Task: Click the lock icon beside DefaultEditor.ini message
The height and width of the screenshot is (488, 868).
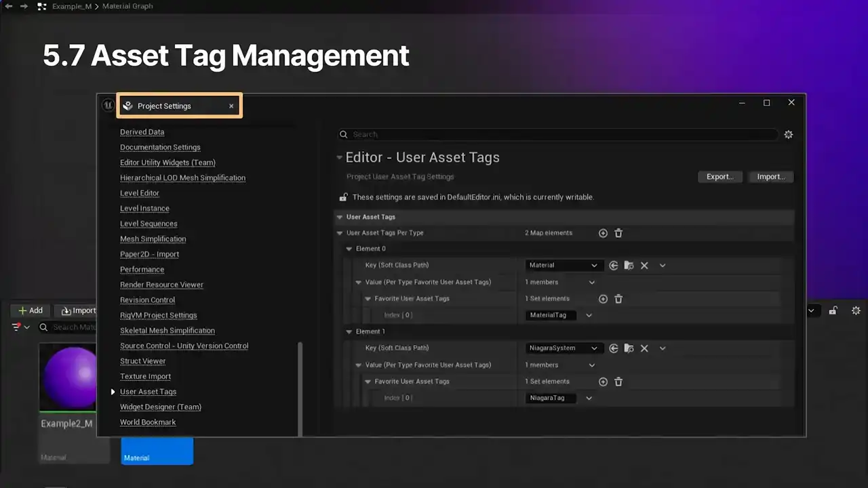Action: click(344, 197)
